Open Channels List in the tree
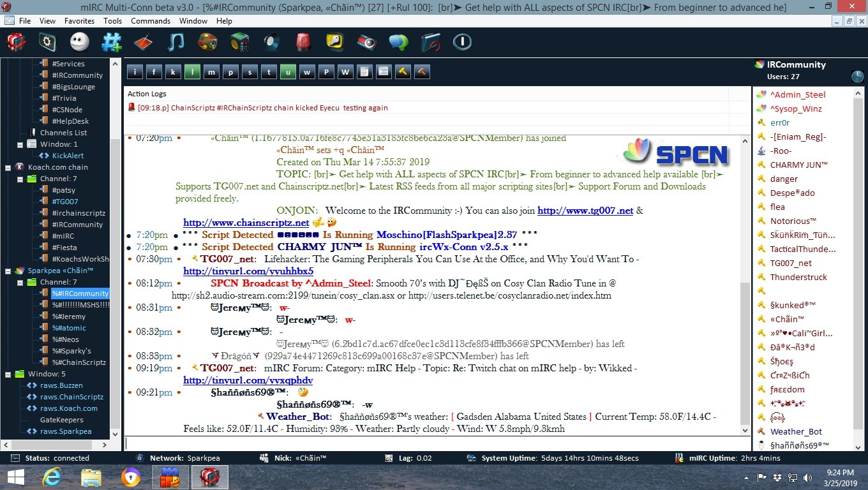This screenshot has width=868, height=490. coord(64,133)
